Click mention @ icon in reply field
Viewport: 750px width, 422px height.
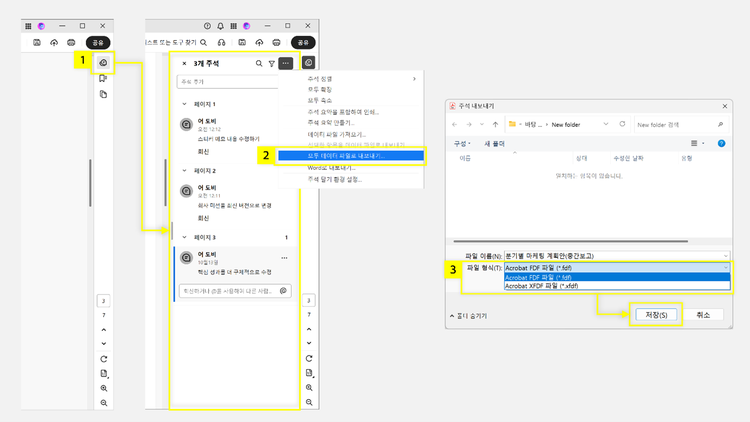click(x=283, y=290)
